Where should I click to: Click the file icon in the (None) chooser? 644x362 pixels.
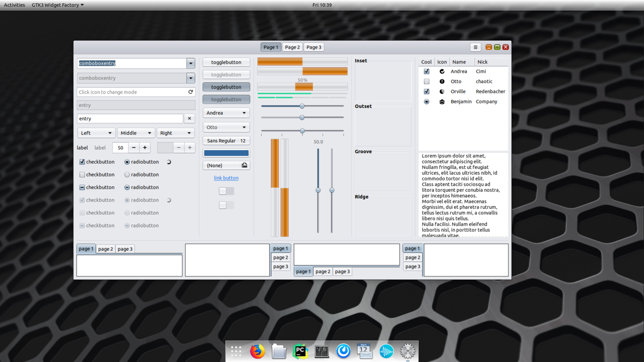[x=244, y=165]
